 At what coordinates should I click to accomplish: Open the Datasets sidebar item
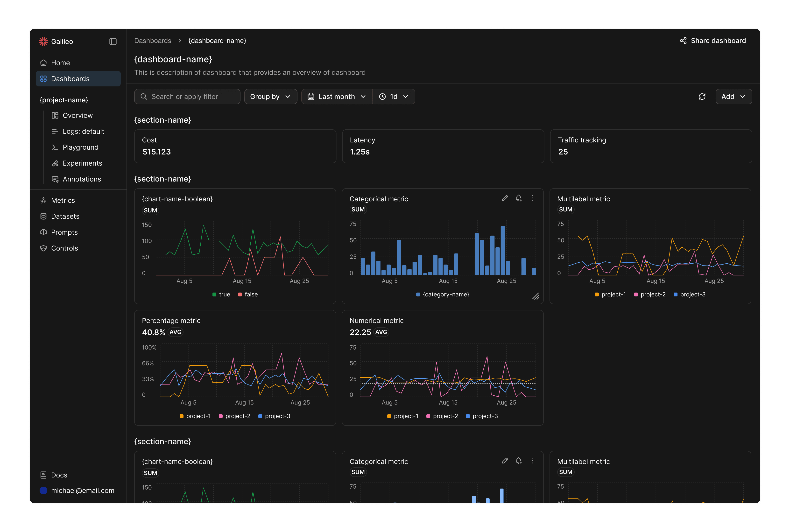[65, 217]
